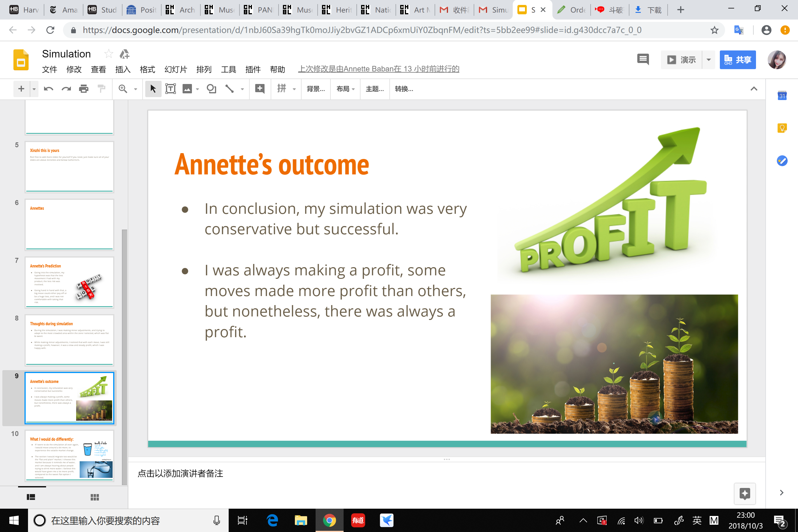Switch to grid view icon

[95, 497]
